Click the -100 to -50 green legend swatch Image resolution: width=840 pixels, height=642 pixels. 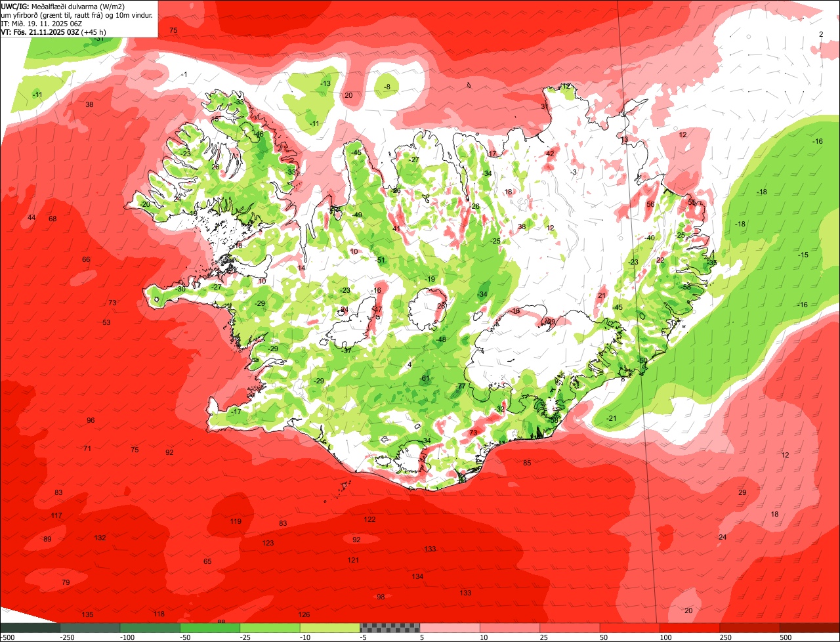click(x=150, y=628)
